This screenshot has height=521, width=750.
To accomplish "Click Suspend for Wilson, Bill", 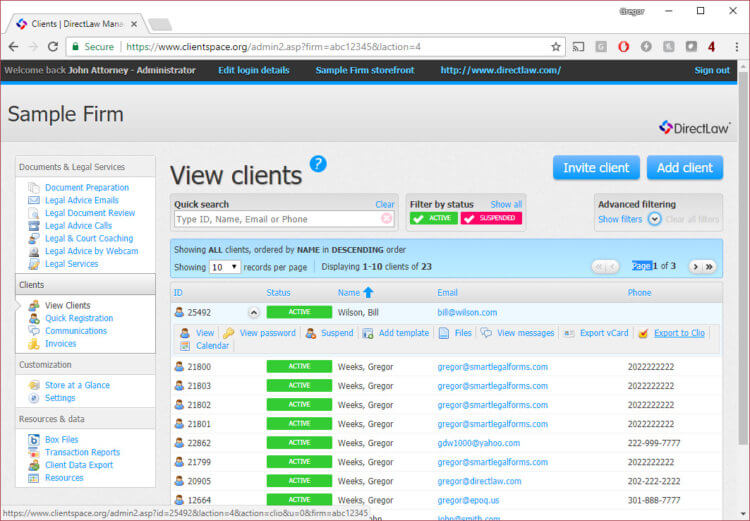I will coord(337,333).
